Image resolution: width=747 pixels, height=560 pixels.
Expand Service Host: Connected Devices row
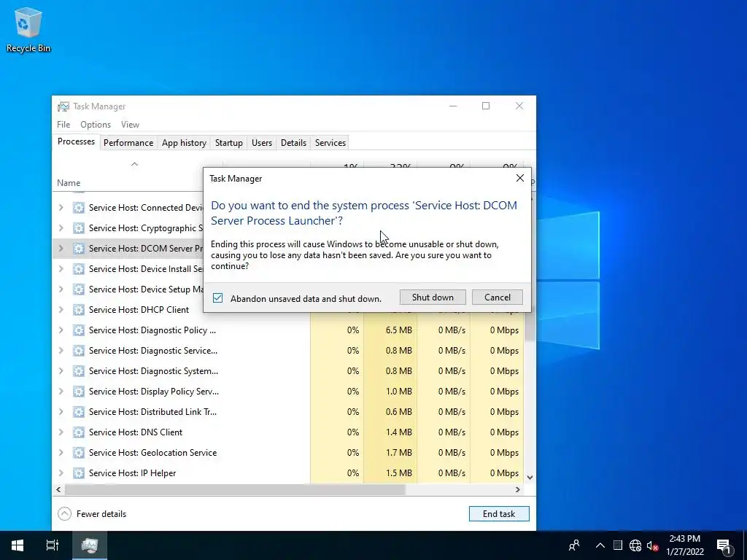click(61, 208)
